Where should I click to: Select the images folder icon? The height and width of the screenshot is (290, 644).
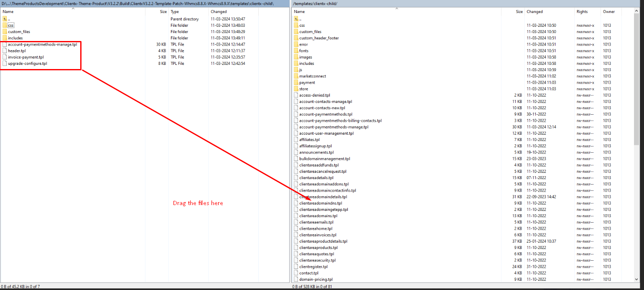(296, 57)
